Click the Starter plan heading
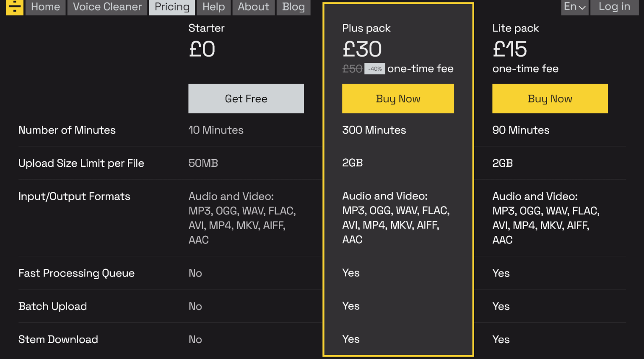This screenshot has height=359, width=644. (x=206, y=28)
